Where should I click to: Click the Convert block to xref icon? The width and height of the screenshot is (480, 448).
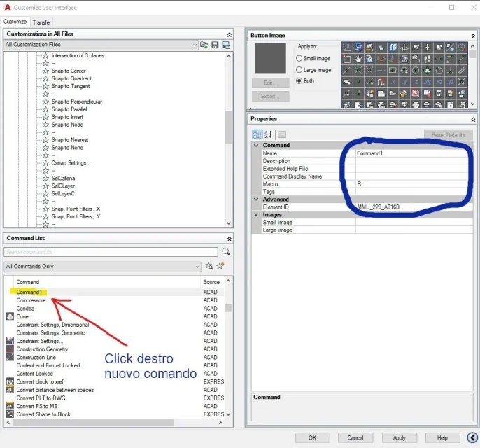(10, 381)
